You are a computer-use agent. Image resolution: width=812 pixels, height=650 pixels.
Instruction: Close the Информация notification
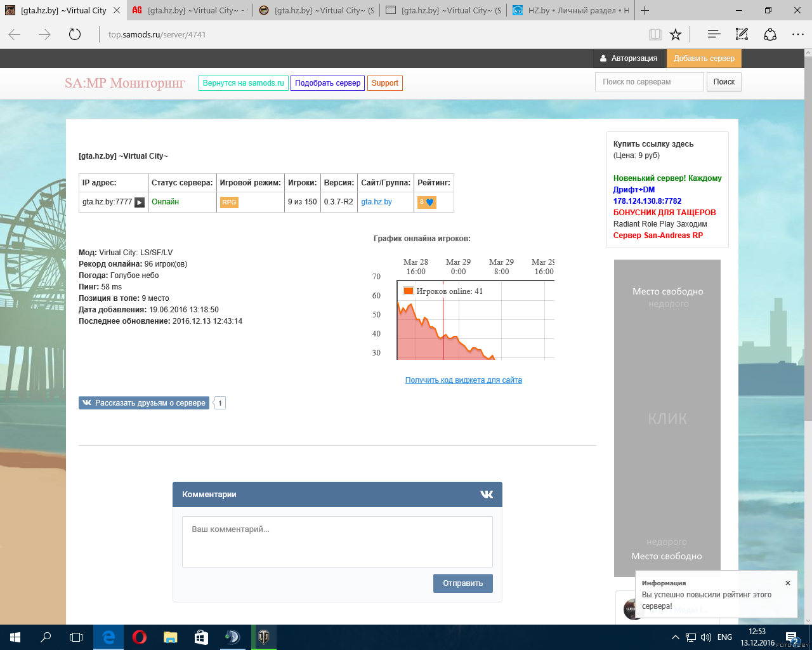[788, 583]
